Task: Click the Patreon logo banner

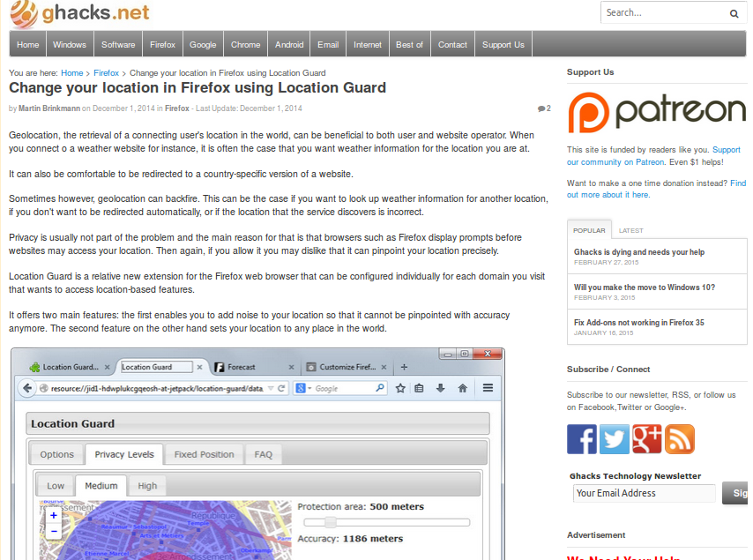Action: pos(657,112)
